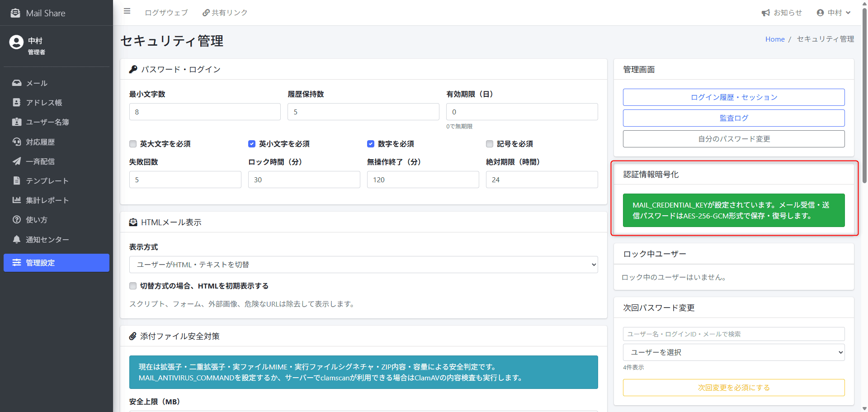Expand the 中村 account dropdown arrow
868x412 pixels.
(848, 13)
